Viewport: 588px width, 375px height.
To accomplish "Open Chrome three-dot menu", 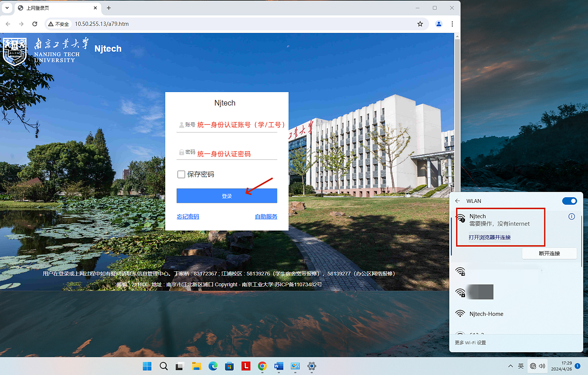I will coord(452,24).
